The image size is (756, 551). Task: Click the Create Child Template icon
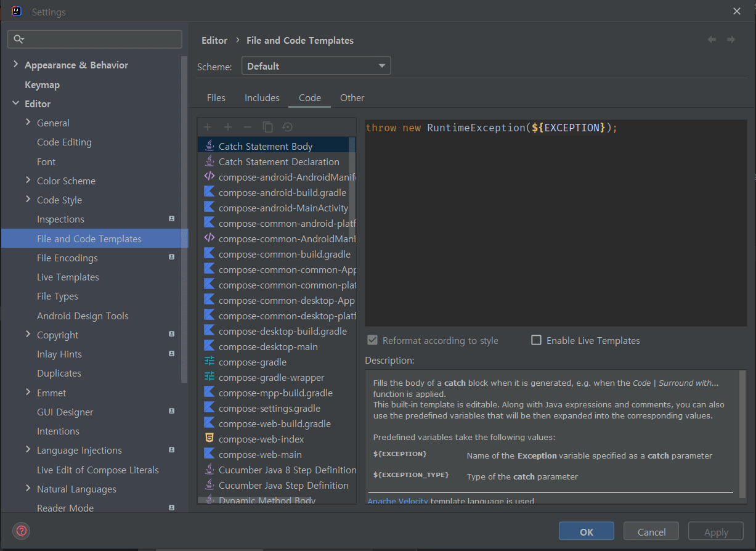pyautogui.click(x=228, y=127)
